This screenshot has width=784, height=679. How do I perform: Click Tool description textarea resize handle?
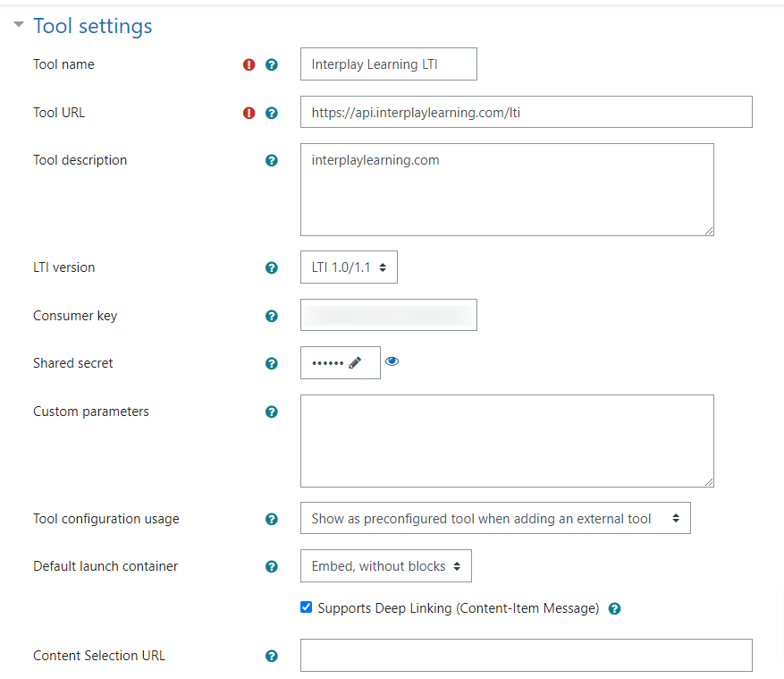[x=709, y=231]
